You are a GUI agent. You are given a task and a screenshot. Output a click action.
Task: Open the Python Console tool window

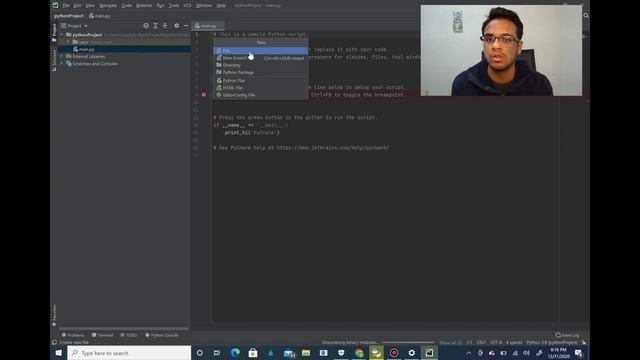pyautogui.click(x=162, y=335)
